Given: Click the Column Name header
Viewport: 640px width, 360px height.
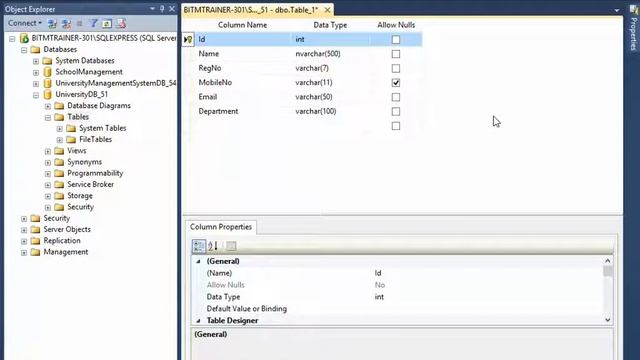Looking at the screenshot, I should tap(242, 25).
